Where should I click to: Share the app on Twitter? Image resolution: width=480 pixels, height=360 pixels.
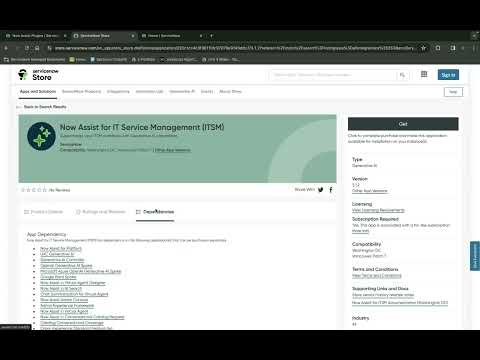click(x=320, y=190)
